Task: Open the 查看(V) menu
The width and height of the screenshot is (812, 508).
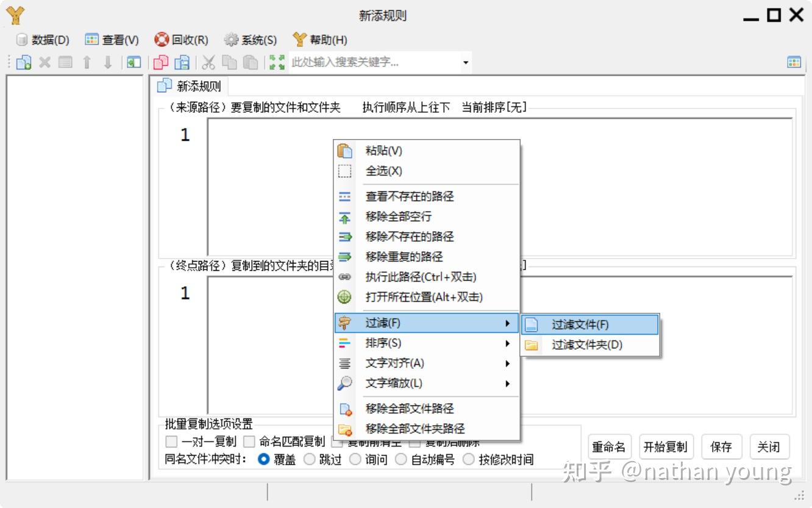Action: click(112, 40)
